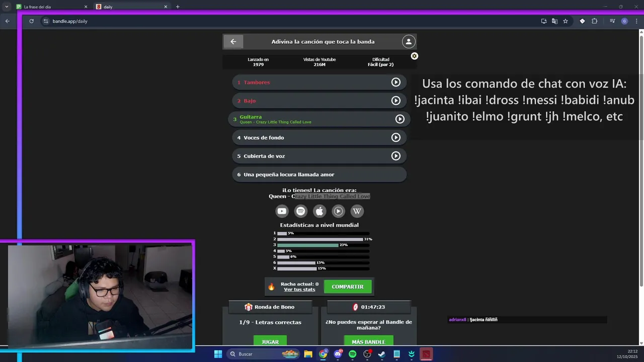Open the song on Spotify

point(300,211)
